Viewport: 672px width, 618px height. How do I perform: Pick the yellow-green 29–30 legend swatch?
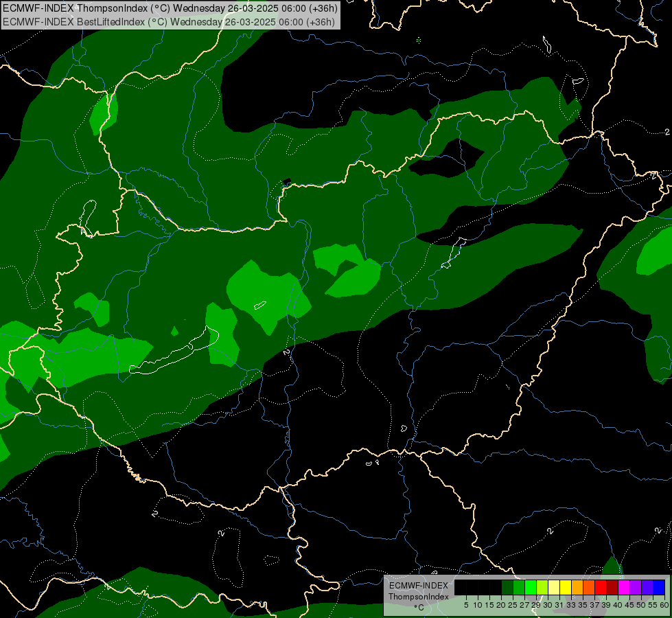[542, 588]
